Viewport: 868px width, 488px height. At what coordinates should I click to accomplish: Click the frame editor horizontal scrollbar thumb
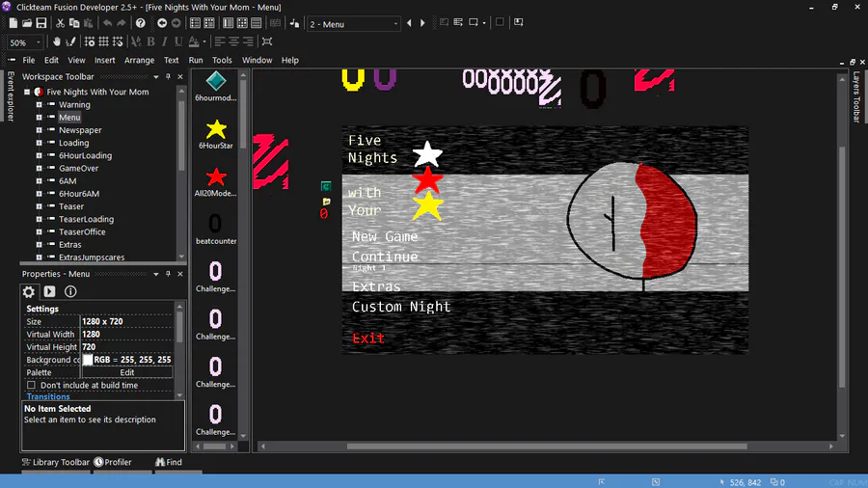pos(547,446)
